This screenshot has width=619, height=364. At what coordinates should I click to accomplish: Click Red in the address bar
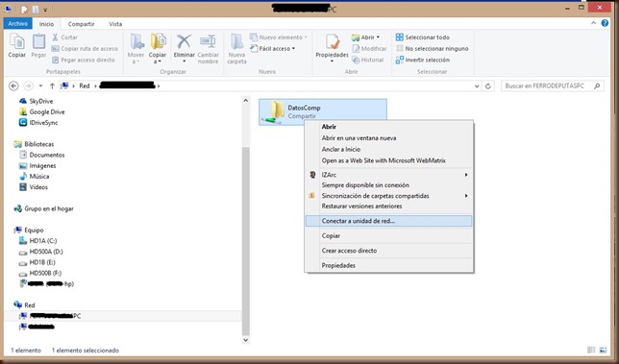tap(85, 85)
